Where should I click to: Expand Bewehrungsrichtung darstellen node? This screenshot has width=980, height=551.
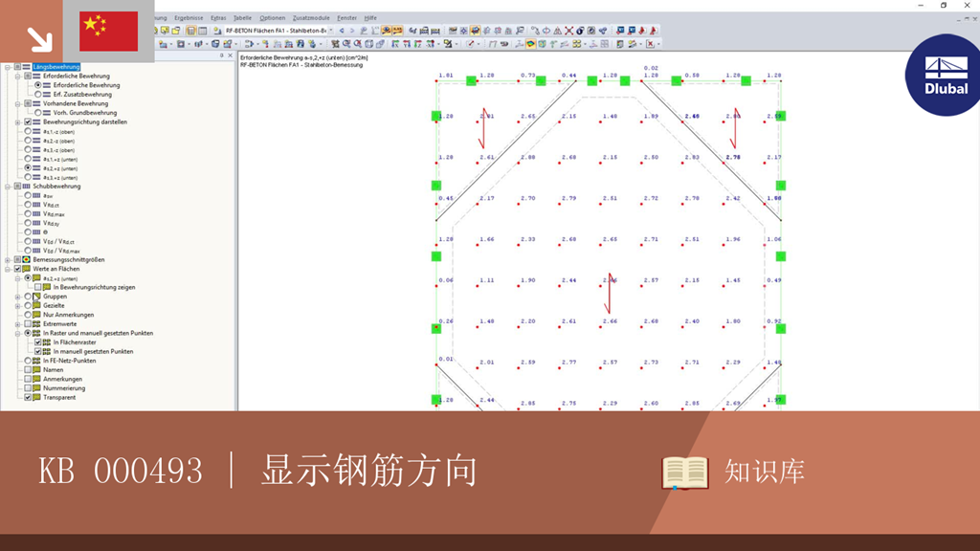coord(17,122)
